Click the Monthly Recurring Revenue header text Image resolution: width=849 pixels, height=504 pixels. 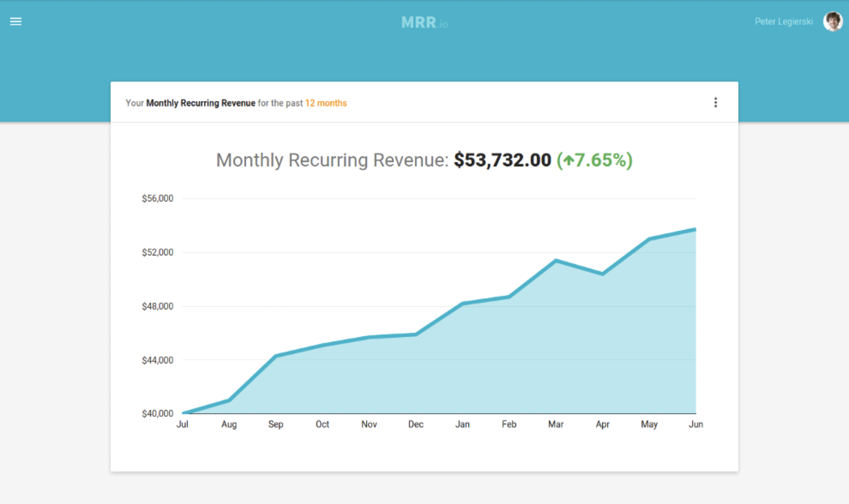(201, 103)
